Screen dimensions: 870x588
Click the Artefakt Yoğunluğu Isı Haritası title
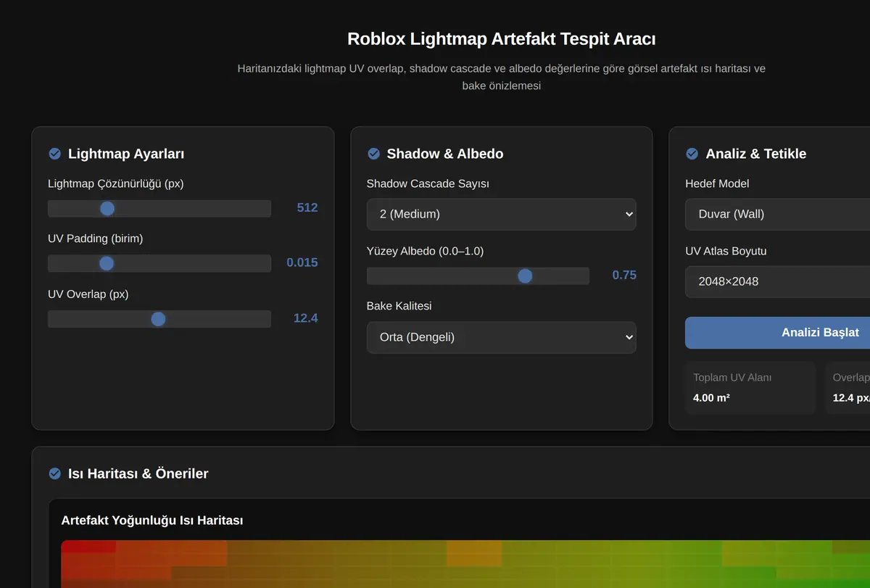[x=152, y=521]
